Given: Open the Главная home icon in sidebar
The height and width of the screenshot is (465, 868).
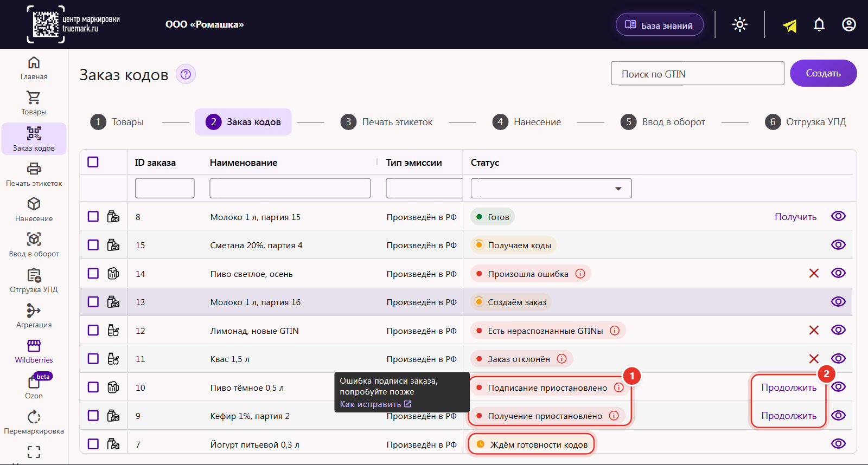Looking at the screenshot, I should coord(34,63).
